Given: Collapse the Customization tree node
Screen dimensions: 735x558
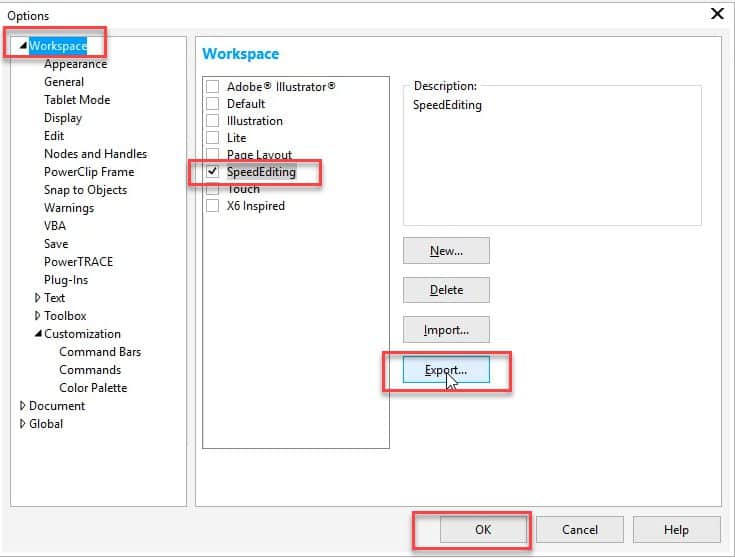Looking at the screenshot, I should (x=38, y=334).
